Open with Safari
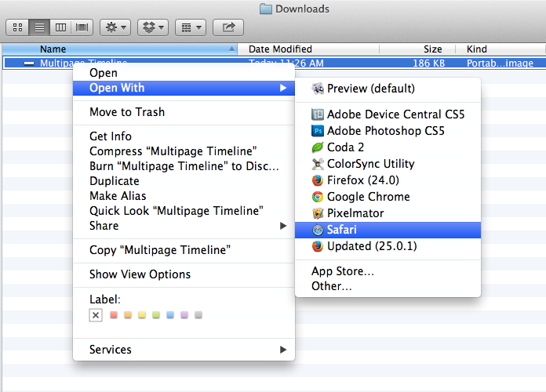Image resolution: width=546 pixels, height=392 pixels. 388,230
